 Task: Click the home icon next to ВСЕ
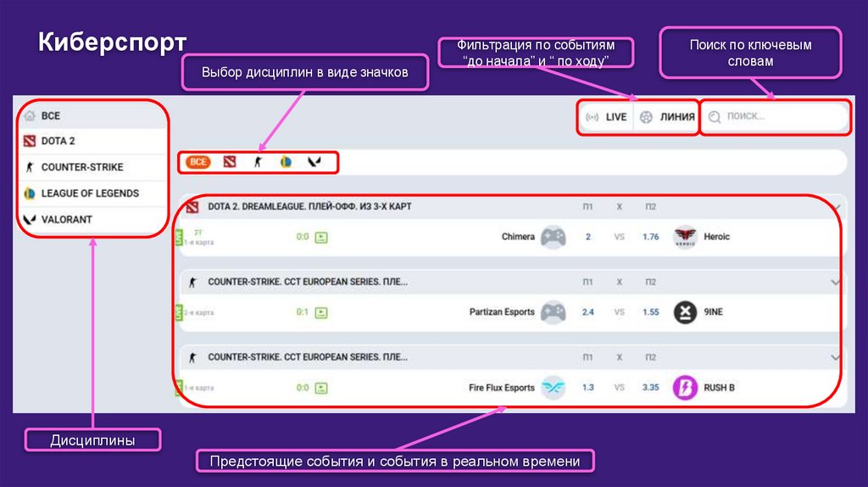30,115
